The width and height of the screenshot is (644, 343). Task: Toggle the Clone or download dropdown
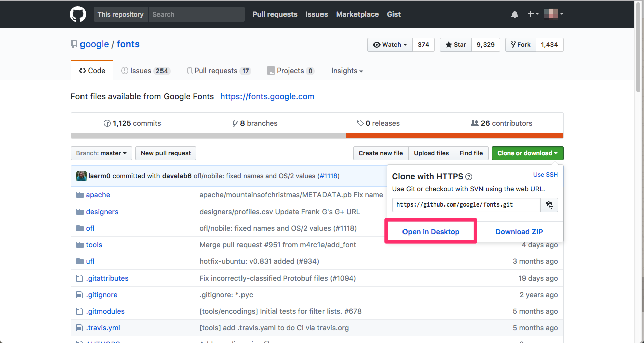(x=528, y=153)
